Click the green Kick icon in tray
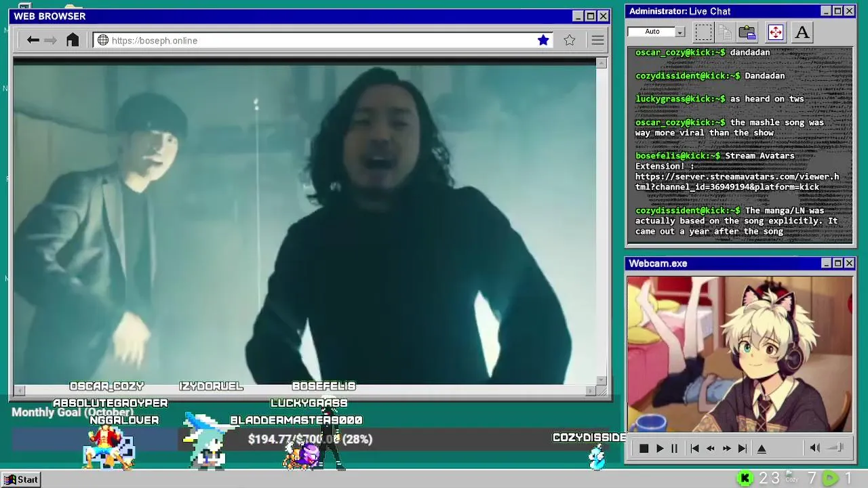This screenshot has height=488, width=868. point(745,479)
